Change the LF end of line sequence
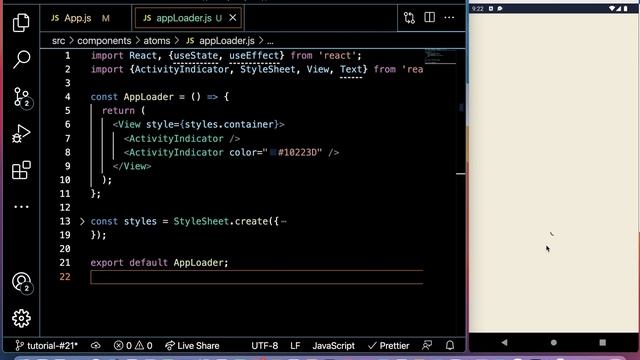 tap(295, 346)
